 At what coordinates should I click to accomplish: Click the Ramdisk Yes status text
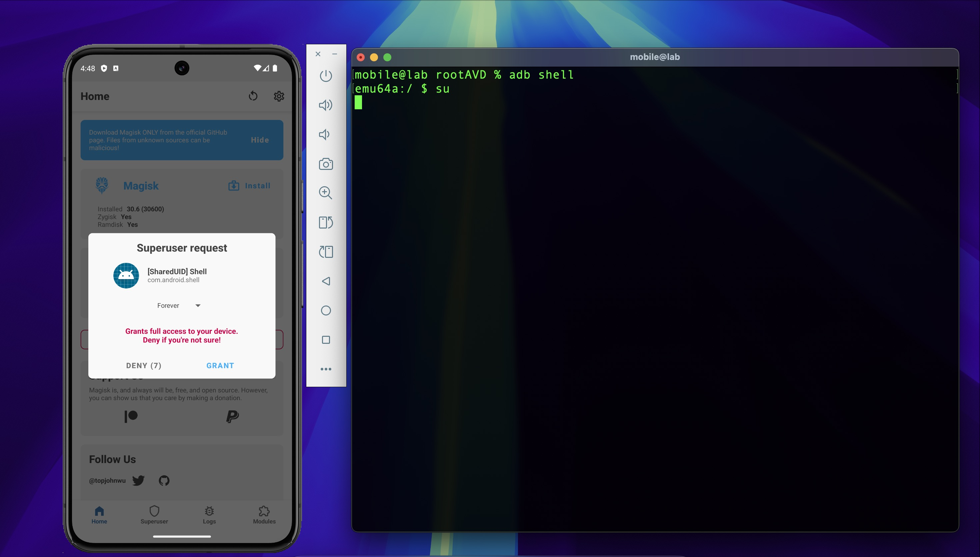(117, 225)
